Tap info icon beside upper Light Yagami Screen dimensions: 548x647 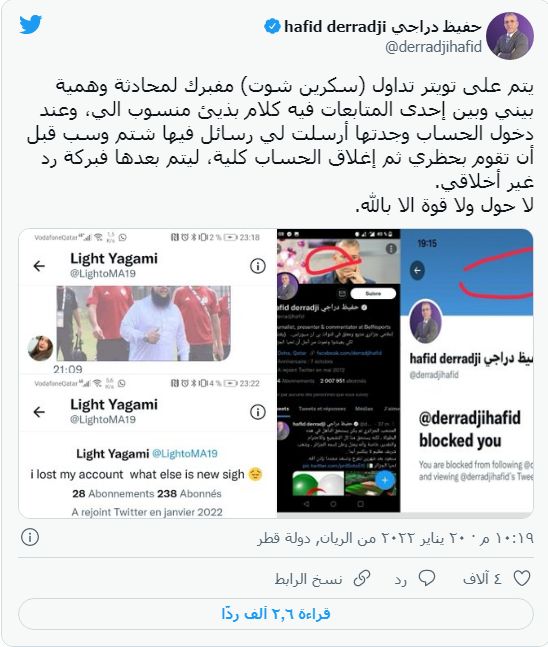click(257, 266)
